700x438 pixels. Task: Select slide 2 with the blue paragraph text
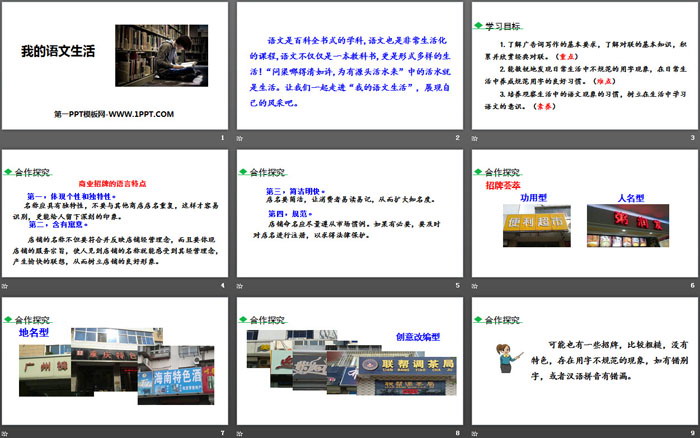[350, 66]
